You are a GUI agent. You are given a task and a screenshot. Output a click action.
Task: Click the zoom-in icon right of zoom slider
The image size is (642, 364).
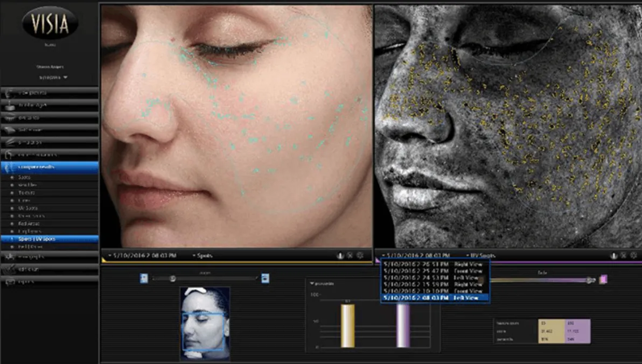click(x=265, y=278)
